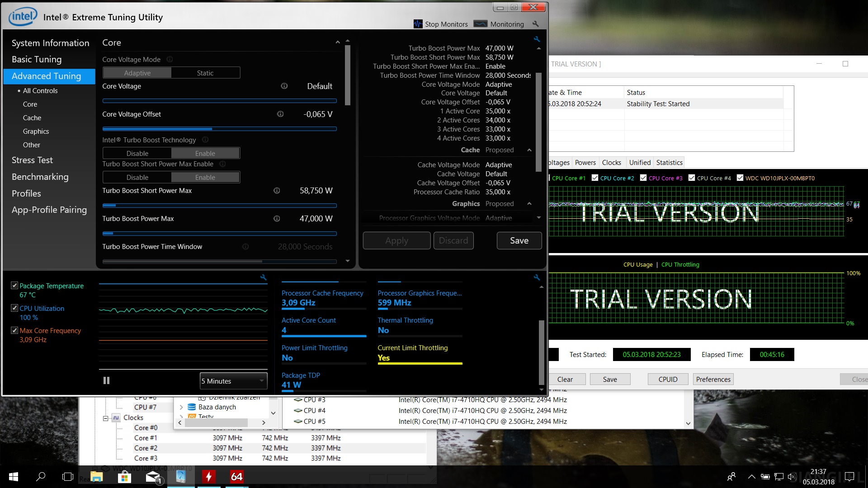Image resolution: width=868 pixels, height=488 pixels.
Task: Collapse the Core section chevron
Action: pyautogui.click(x=338, y=42)
